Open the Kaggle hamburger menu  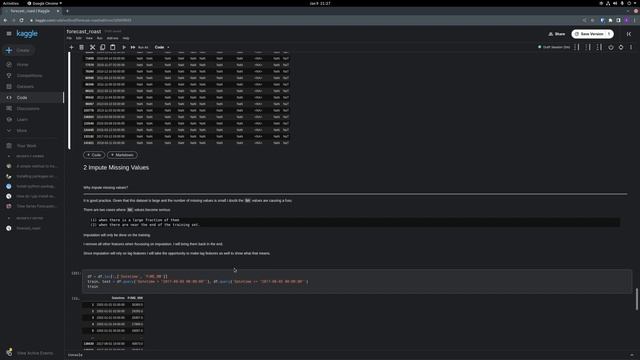[9, 33]
